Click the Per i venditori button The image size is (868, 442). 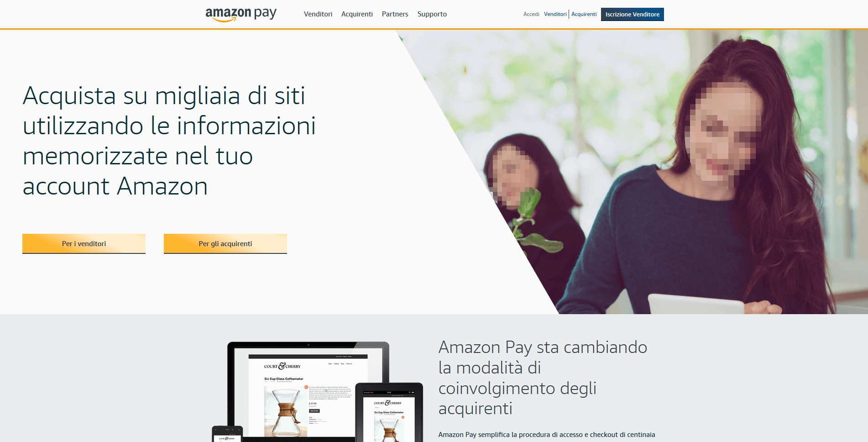click(x=84, y=243)
